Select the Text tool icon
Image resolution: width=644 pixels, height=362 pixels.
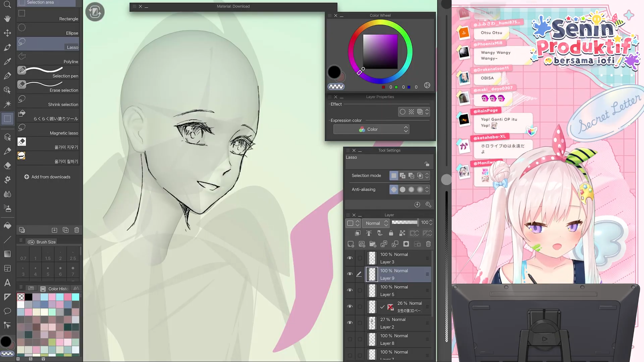point(7,283)
